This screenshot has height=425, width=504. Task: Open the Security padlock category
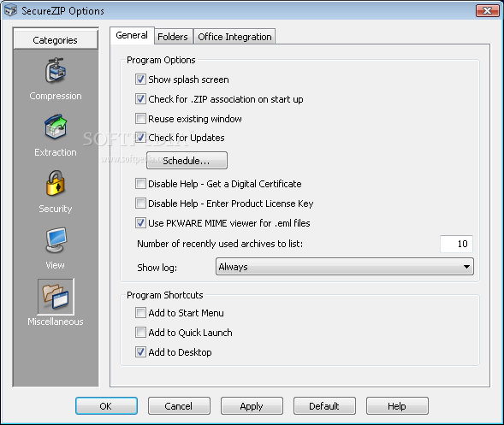pyautogui.click(x=56, y=183)
